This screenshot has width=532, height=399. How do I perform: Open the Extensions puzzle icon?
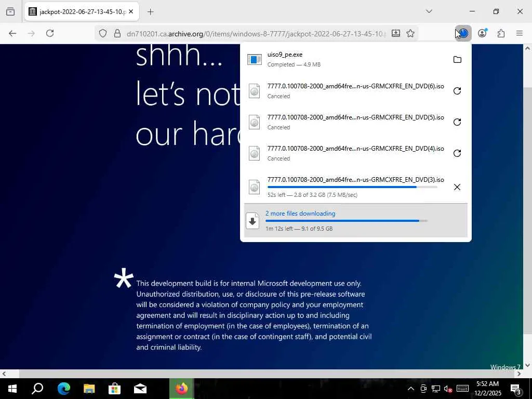pos(501,33)
